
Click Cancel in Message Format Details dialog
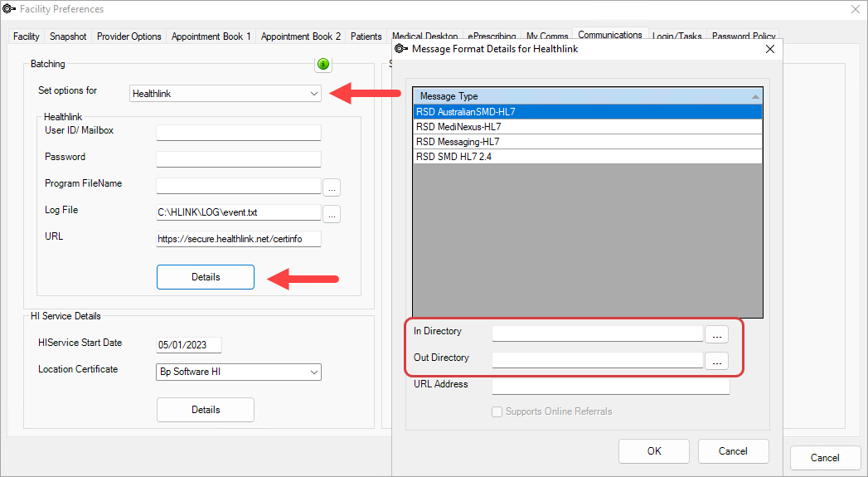tap(733, 451)
